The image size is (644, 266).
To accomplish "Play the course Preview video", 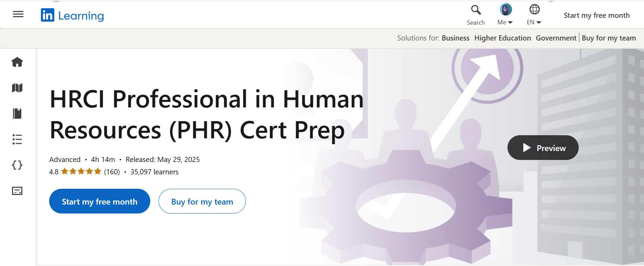I will 543,148.
